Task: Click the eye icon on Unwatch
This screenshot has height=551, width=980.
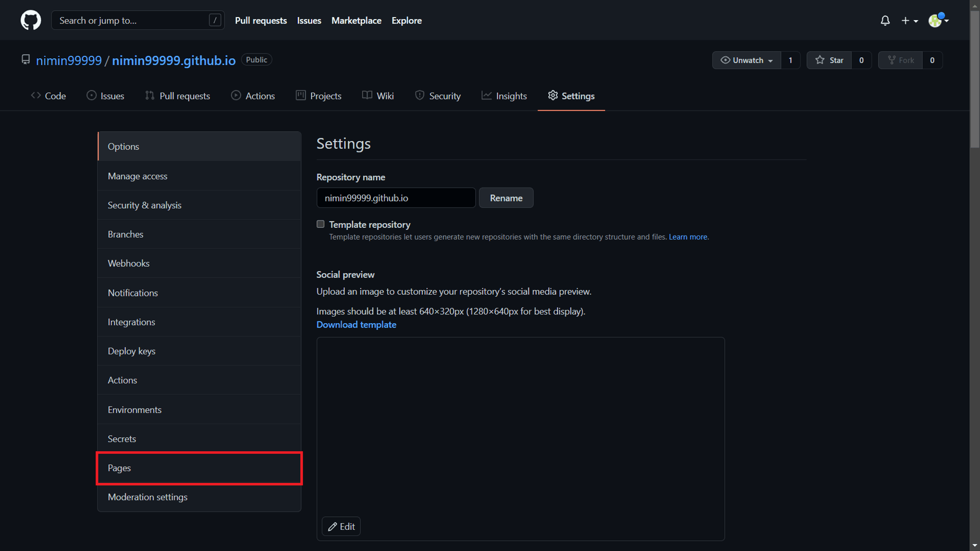Action: 725,60
